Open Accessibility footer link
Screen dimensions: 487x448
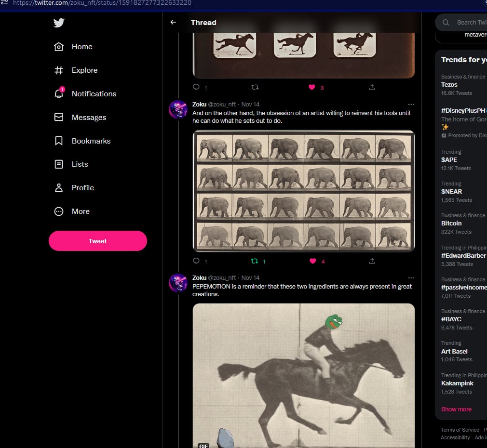pyautogui.click(x=455, y=437)
